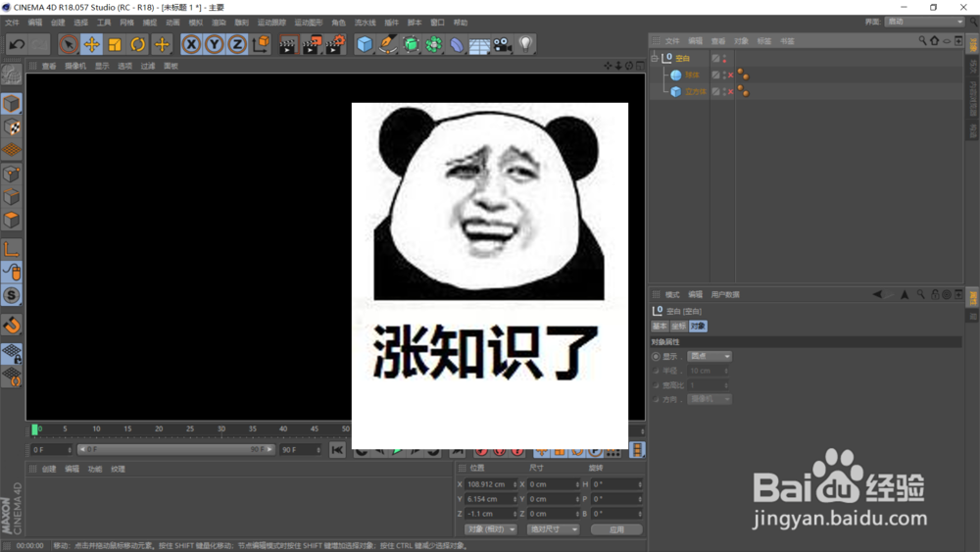
Task: Switch to 基本 attribute tab
Action: [x=660, y=326]
